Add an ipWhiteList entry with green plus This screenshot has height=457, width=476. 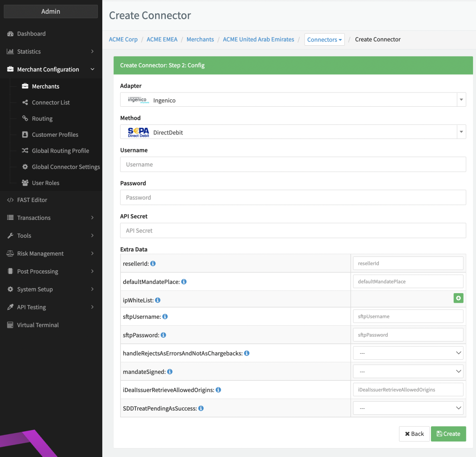(458, 298)
